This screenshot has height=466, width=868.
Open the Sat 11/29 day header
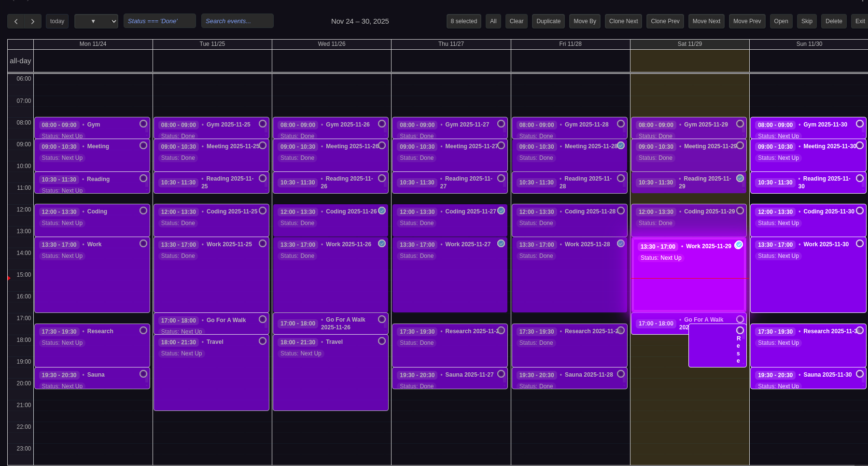point(689,44)
